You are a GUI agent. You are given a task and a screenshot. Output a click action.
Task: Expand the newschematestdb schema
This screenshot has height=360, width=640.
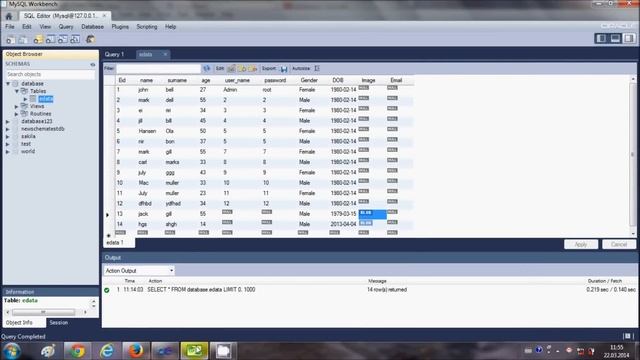(8, 129)
